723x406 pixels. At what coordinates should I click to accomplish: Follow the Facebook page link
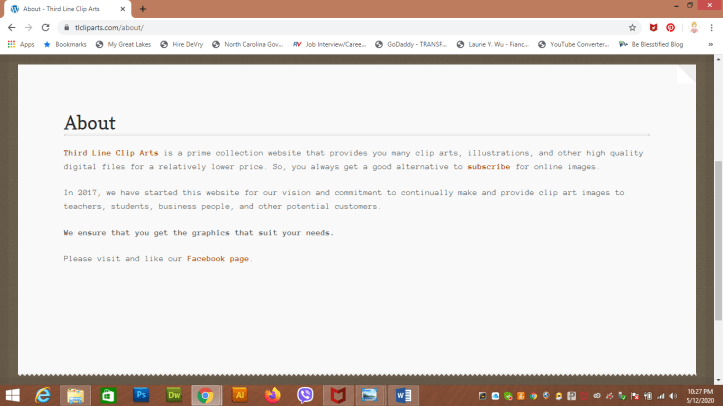pos(218,259)
